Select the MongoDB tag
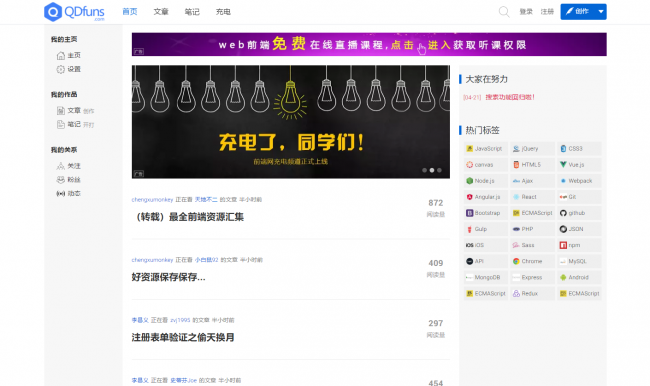 click(486, 277)
